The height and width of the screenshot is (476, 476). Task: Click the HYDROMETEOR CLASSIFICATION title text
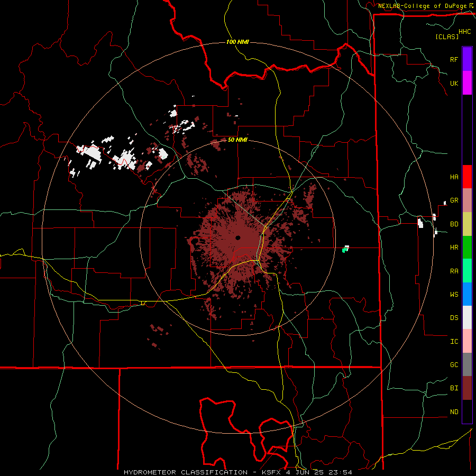pyautogui.click(x=186, y=472)
